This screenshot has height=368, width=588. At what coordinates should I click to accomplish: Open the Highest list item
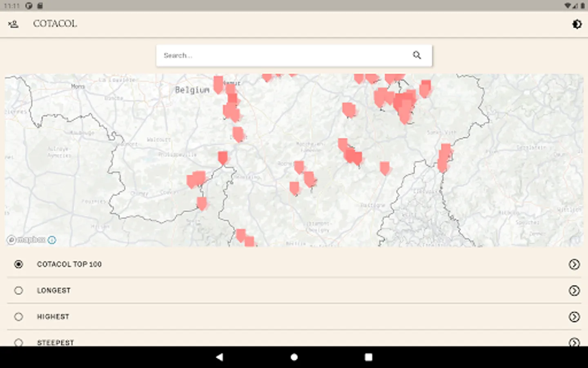click(x=53, y=316)
